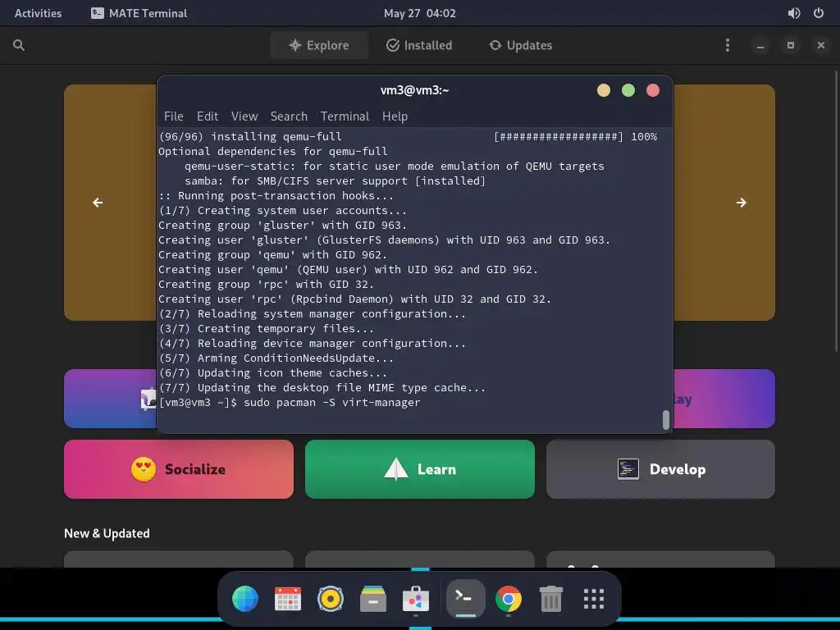Click the terminal scrollbar handle
840x630 pixels.
pos(666,420)
